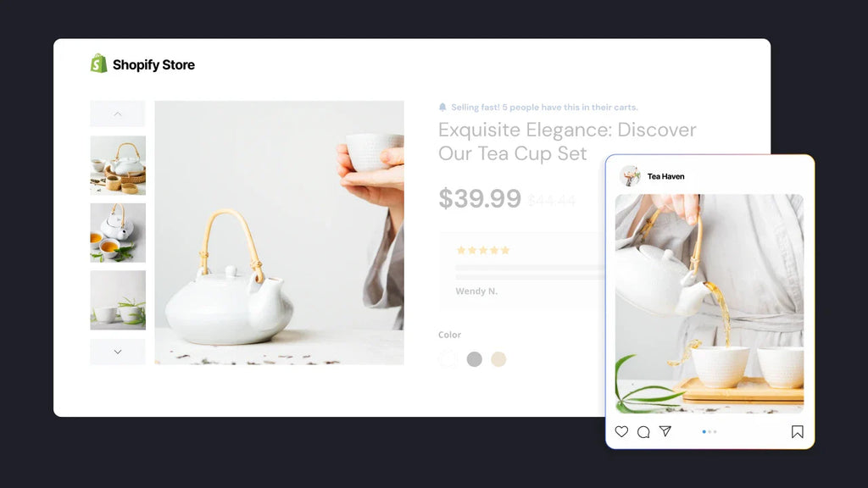Select the white color option
This screenshot has width=868, height=488.
click(x=448, y=359)
